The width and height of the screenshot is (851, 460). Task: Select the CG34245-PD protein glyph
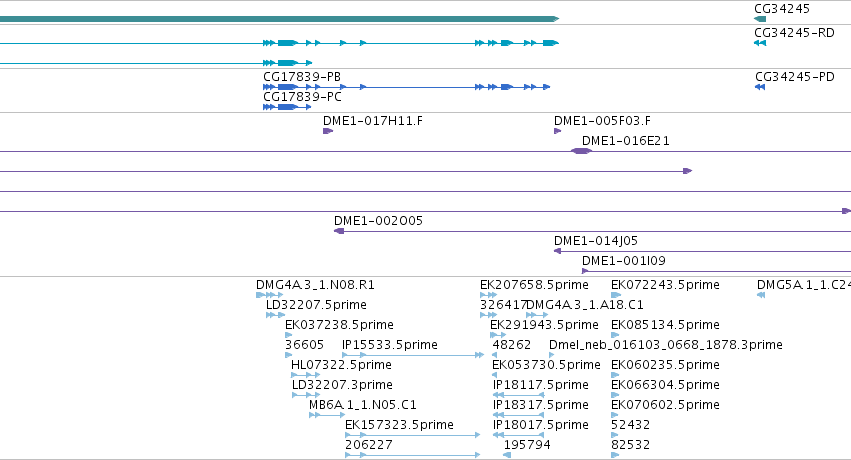tap(760, 87)
